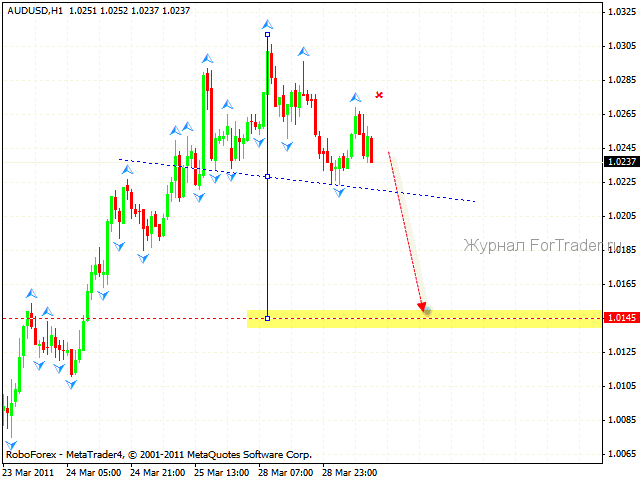The height and width of the screenshot is (480, 640).
Task: Select the blue dashed neckline trendline
Action: (297, 180)
